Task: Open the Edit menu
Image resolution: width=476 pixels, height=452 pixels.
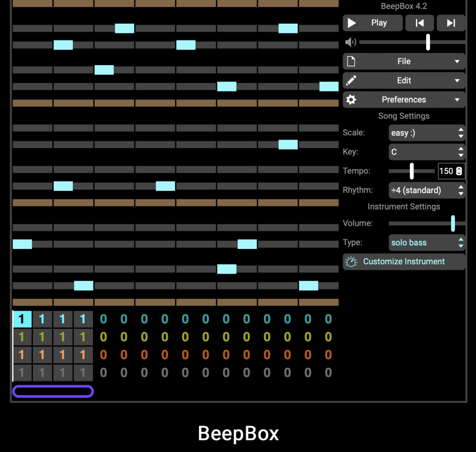Action: (403, 80)
